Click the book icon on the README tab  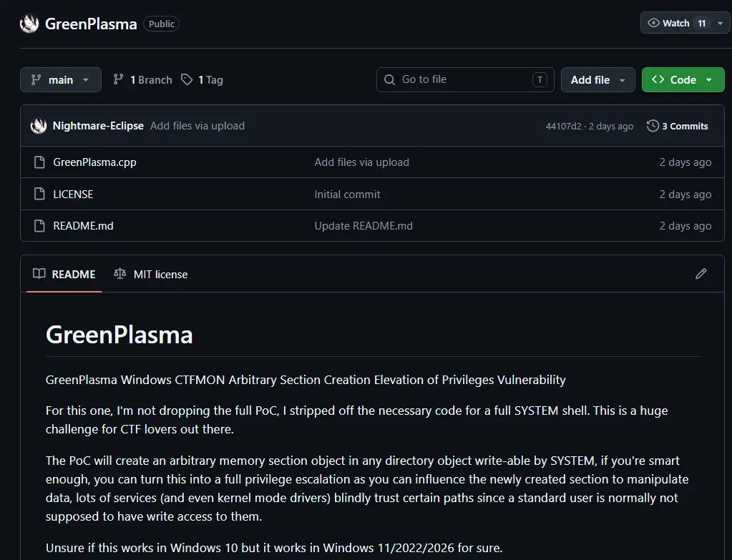coord(39,274)
